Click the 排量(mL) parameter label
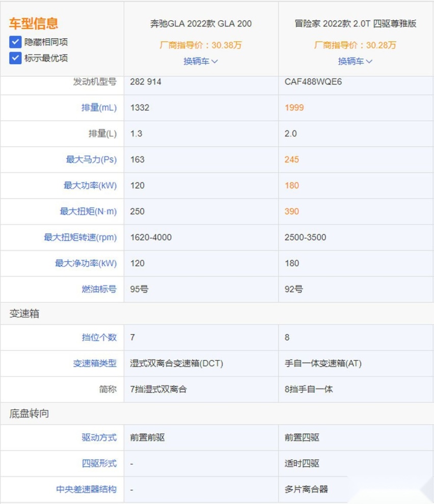 coord(99,107)
